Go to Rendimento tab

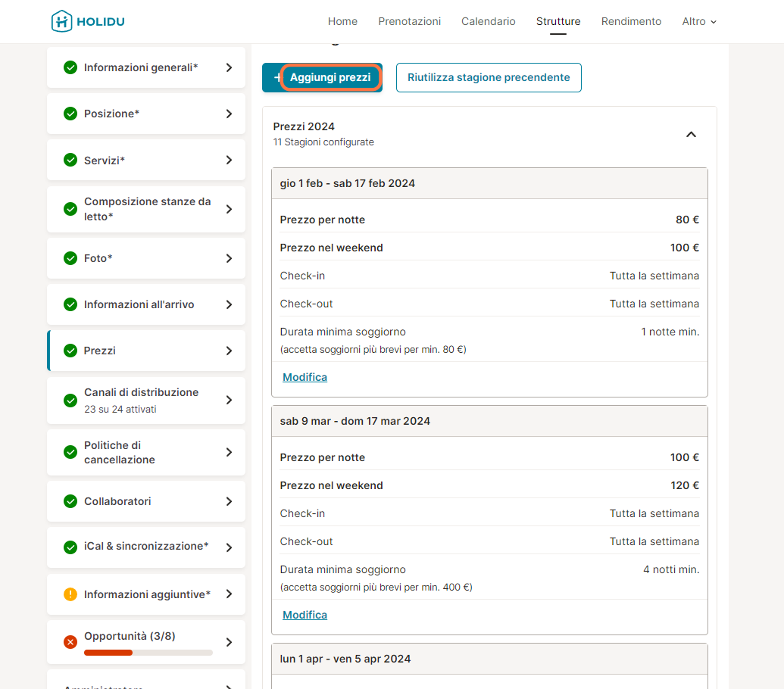(x=631, y=21)
